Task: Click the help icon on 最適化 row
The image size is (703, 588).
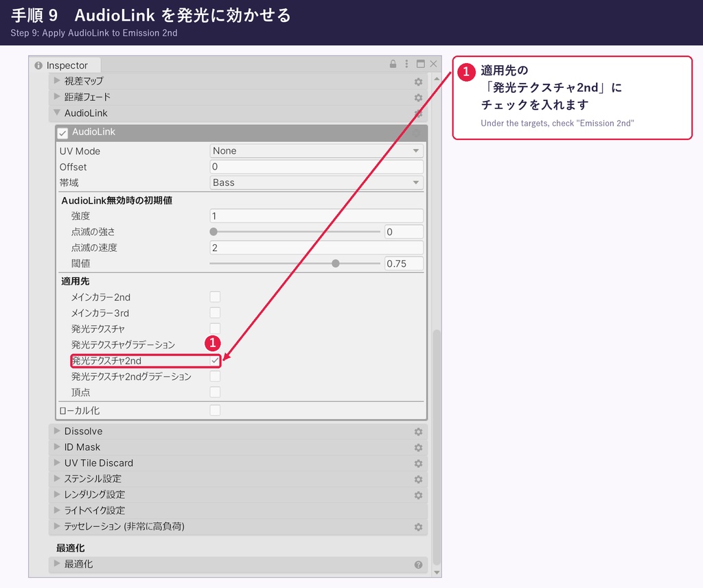Action: [418, 565]
